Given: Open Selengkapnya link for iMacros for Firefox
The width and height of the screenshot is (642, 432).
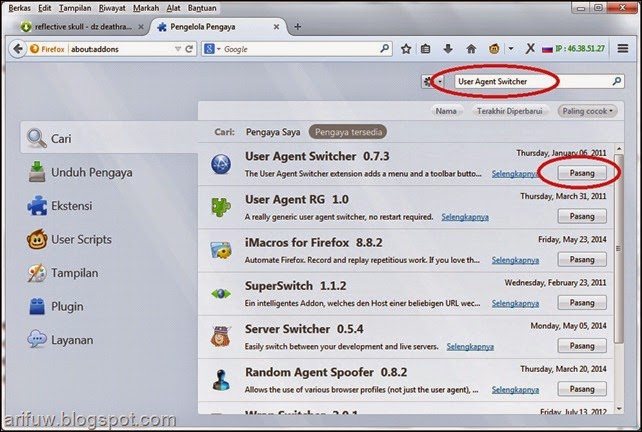Looking at the screenshot, I should (x=515, y=260).
